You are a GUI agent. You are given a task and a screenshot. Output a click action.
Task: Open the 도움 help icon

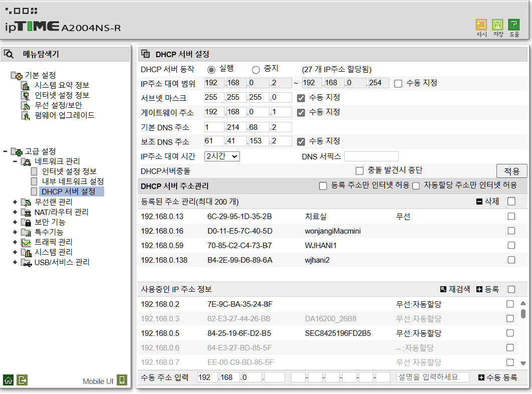click(x=513, y=25)
